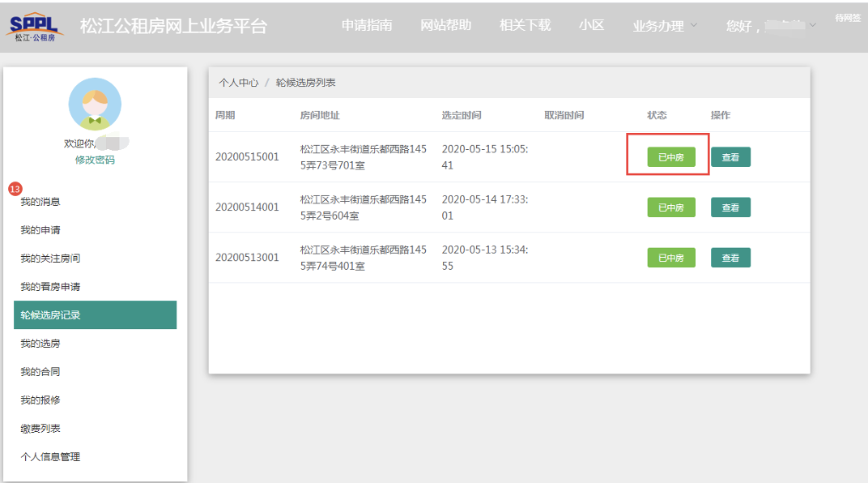The image size is (868, 483).
Task: Open the 小区 navigation item
Action: pyautogui.click(x=591, y=25)
